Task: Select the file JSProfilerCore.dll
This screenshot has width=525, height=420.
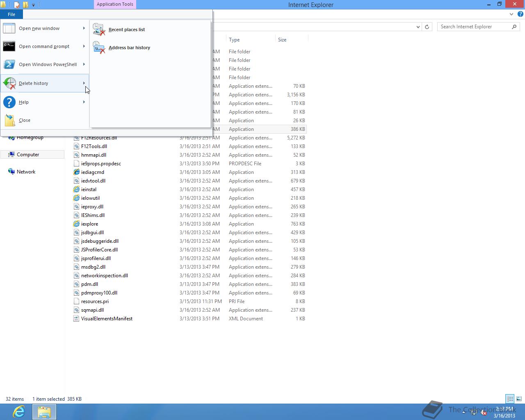Action: (x=99, y=250)
